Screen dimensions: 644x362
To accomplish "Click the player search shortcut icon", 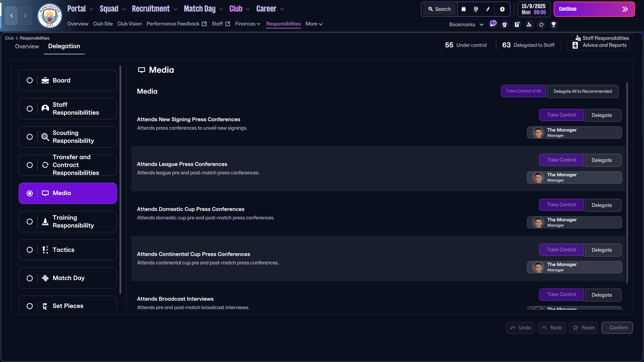I will (x=529, y=24).
